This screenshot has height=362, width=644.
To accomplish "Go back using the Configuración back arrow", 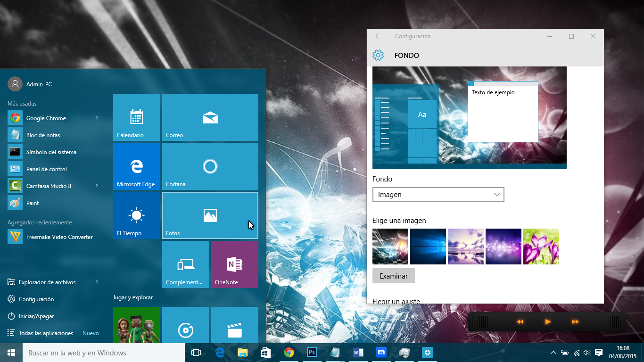I will [x=378, y=36].
